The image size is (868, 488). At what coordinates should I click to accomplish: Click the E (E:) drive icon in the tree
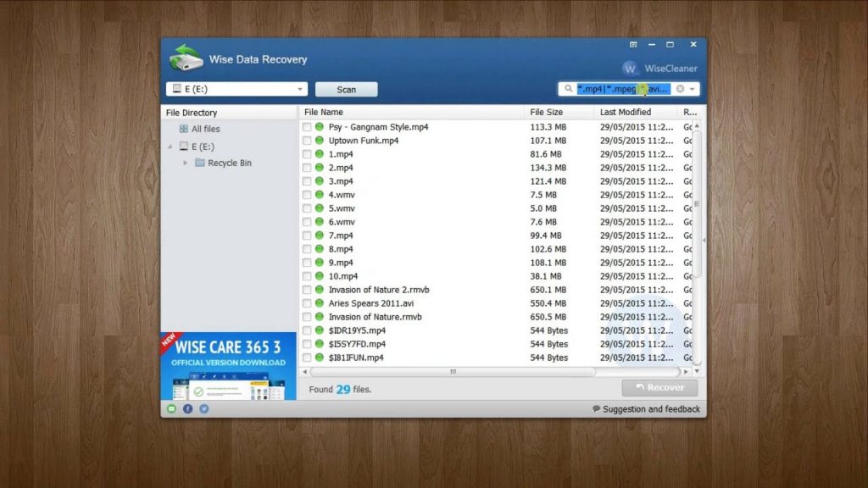click(183, 147)
